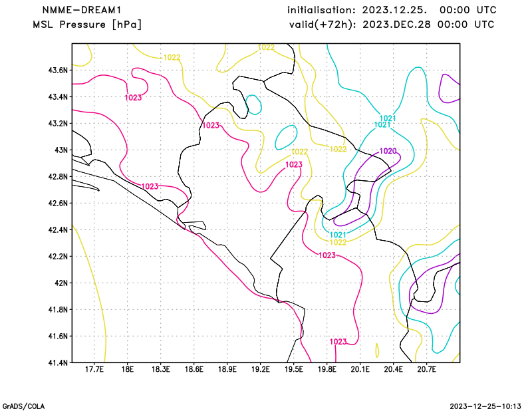Click the initialisation 2023.12.25 00:00 UTC line
532x411 pixels.
392,10
